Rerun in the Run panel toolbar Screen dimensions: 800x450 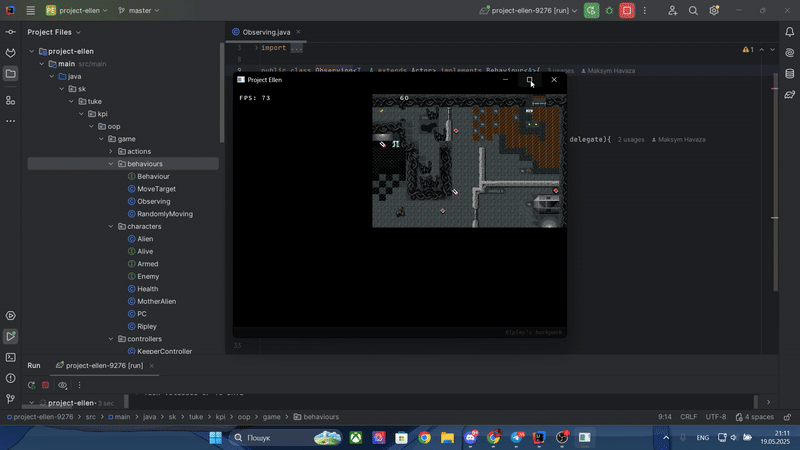pyautogui.click(x=32, y=385)
